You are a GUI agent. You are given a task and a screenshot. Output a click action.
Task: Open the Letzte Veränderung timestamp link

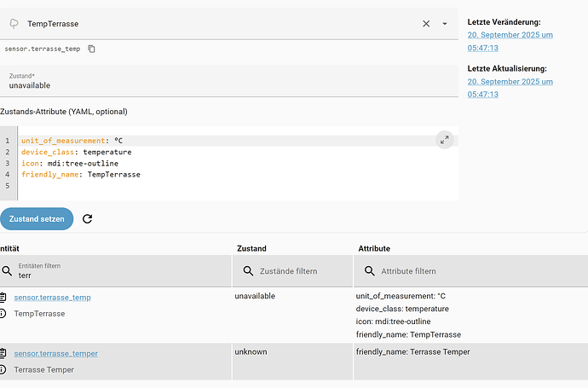point(510,41)
